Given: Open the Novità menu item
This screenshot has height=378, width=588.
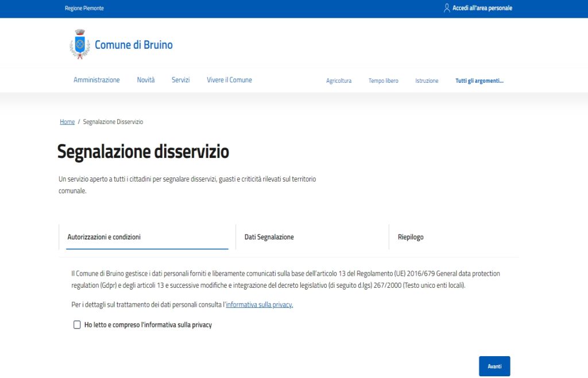Looking at the screenshot, I should coord(145,80).
